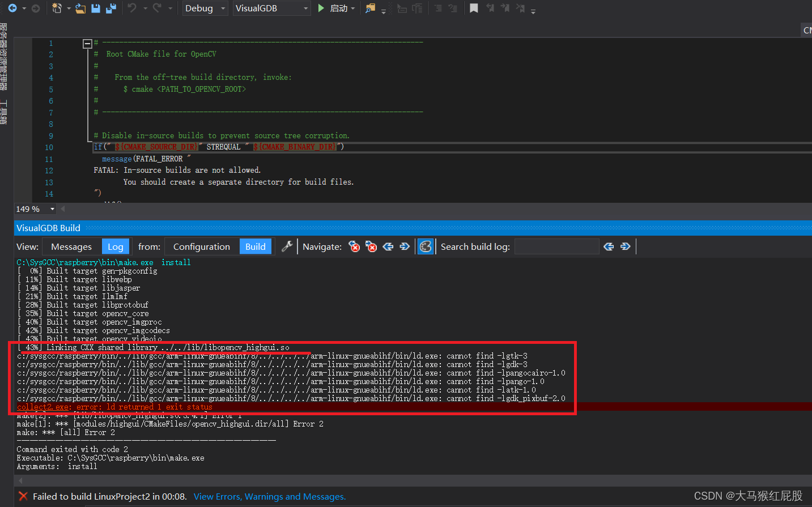Select the Configuration filter toggle
812x507 pixels.
(202, 246)
